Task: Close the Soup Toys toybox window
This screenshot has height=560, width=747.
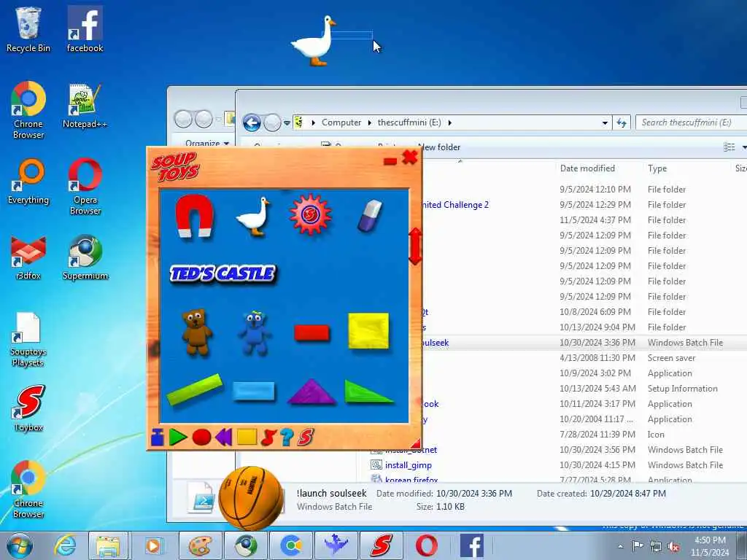Action: 410,157
